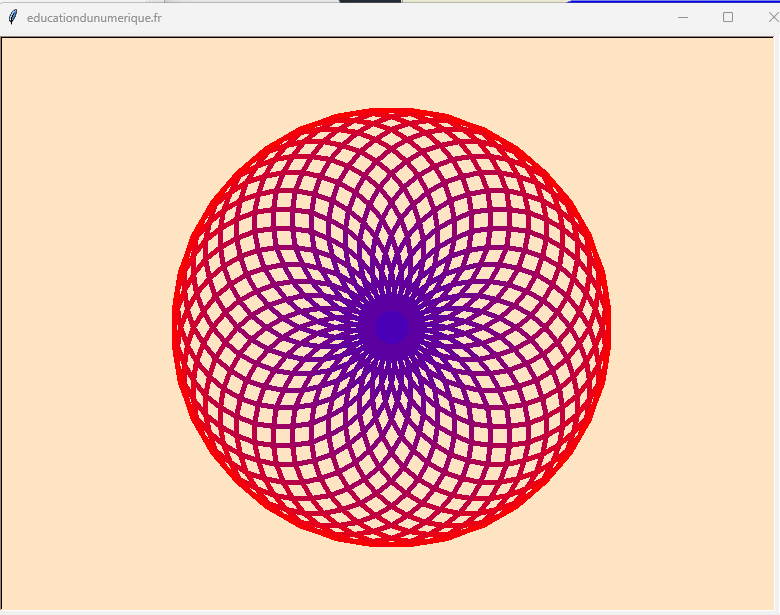Minimize the educationdunumerique.fr window
780x615 pixels.
(682, 17)
